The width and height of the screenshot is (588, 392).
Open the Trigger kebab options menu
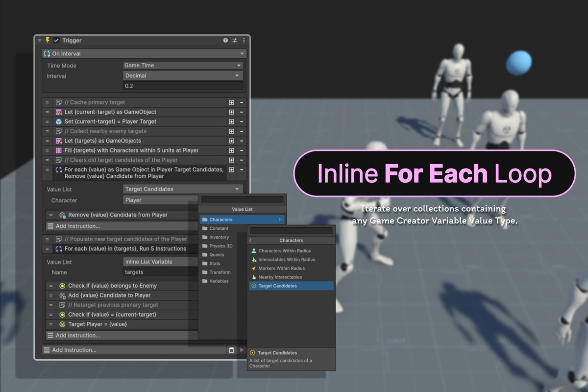coord(244,41)
